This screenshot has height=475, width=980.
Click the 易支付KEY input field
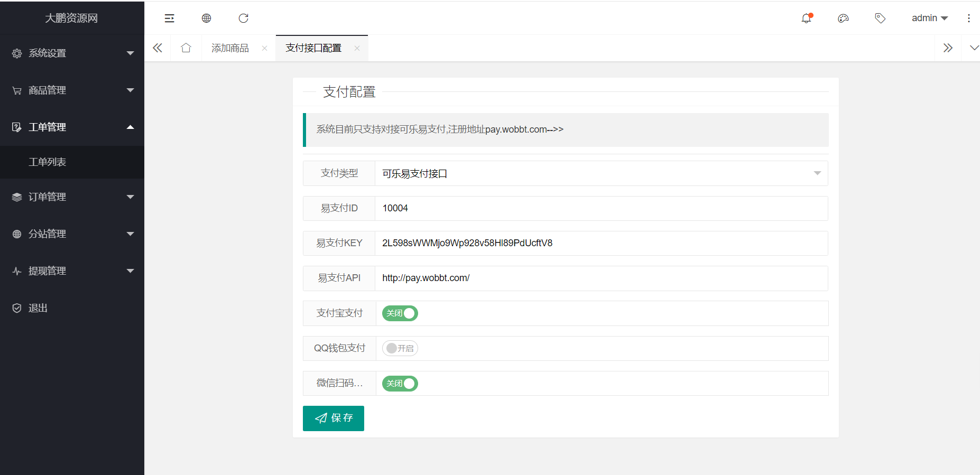[601, 243]
